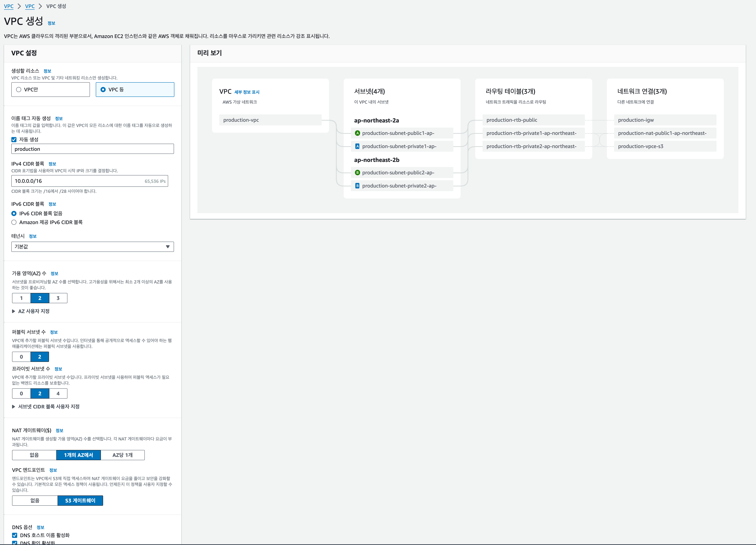Image resolution: width=756 pixels, height=545 pixels.
Task: Click the IPv4 CIDR block input field
Action: coord(77,181)
